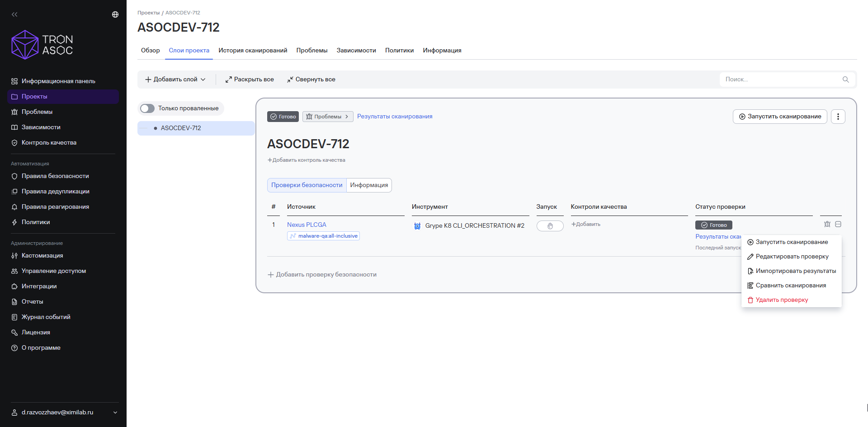Image resolution: width=868 pixels, height=427 pixels.
Task: Switch to Проблемы tab at top
Action: [312, 50]
